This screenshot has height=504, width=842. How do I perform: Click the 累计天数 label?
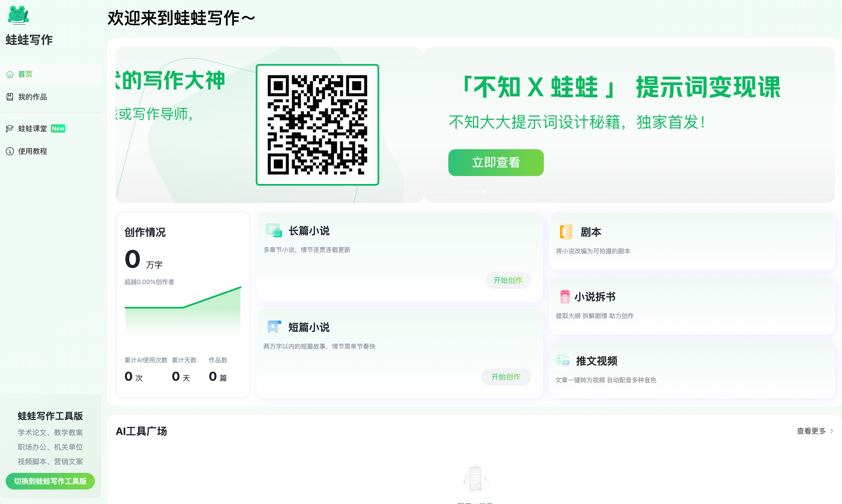[184, 360]
